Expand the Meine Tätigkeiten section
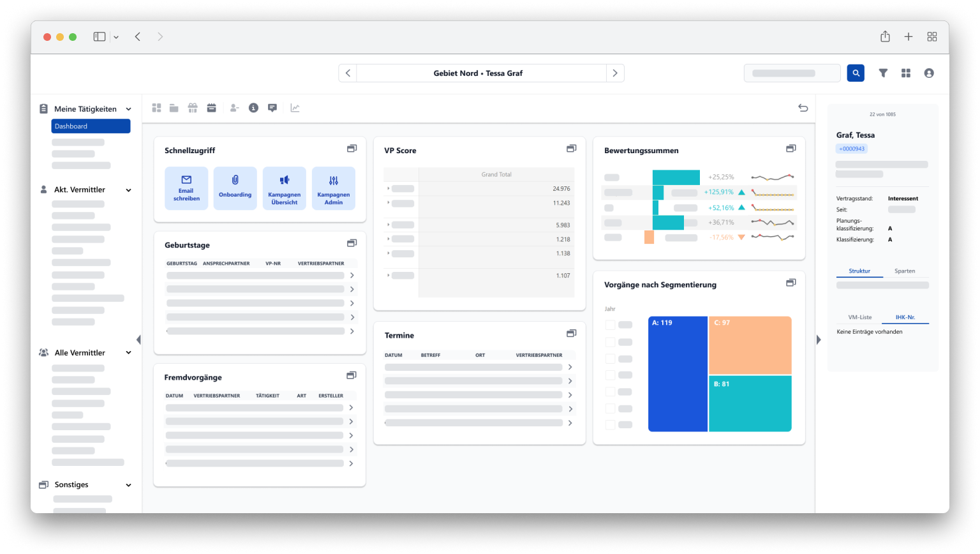 tap(129, 109)
